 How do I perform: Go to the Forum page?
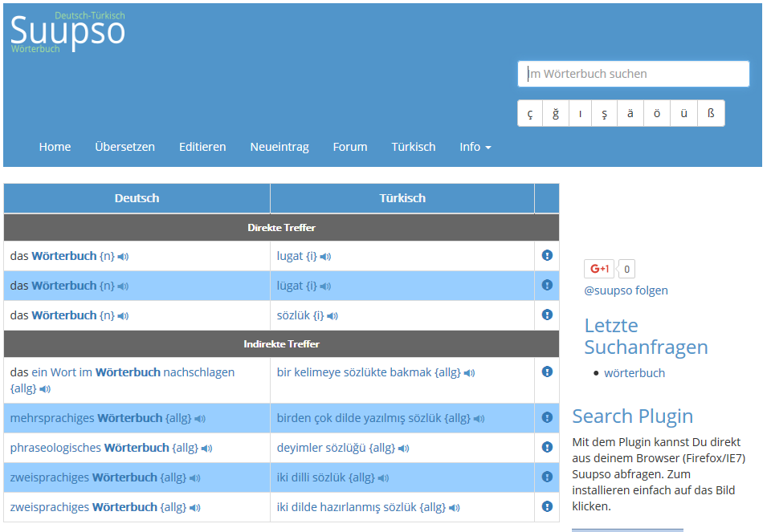[x=350, y=147]
